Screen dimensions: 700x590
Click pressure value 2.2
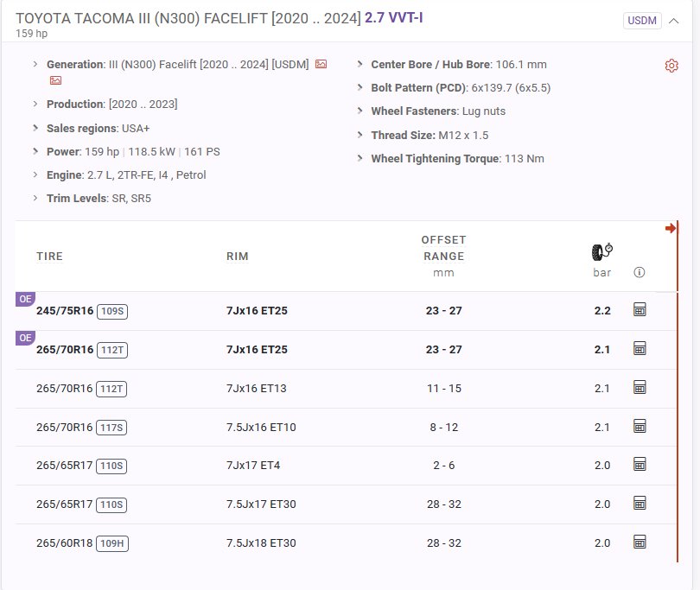[602, 311]
